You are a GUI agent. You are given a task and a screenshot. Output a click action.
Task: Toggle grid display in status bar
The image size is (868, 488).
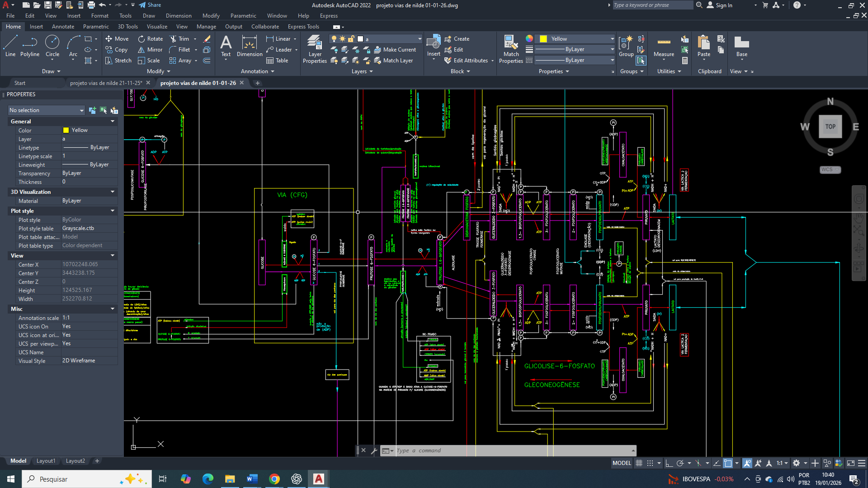(639, 463)
